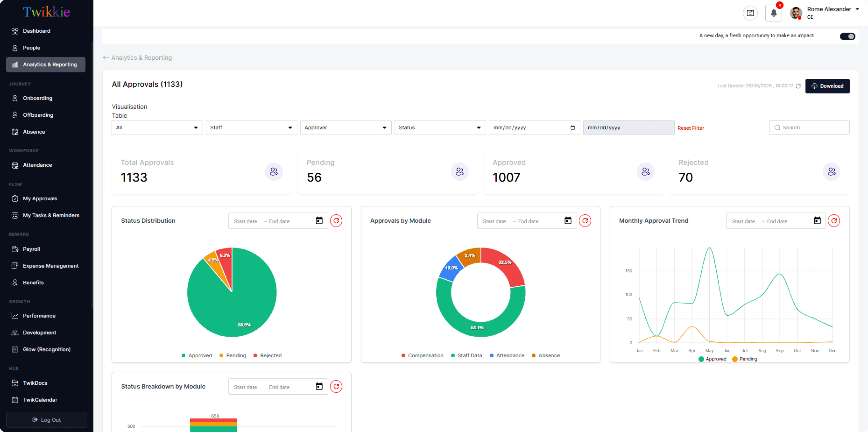Expand the Rome Alexander user menu arrow
Screen dimensions: 868x432
pos(857,9)
